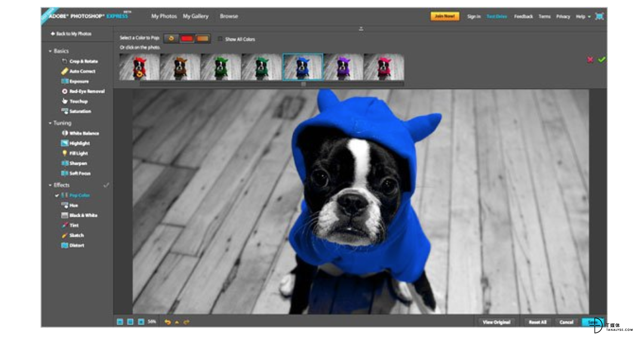This screenshot has height=339, width=644.
Task: Open the Exposure adjustment
Action: 75,81
